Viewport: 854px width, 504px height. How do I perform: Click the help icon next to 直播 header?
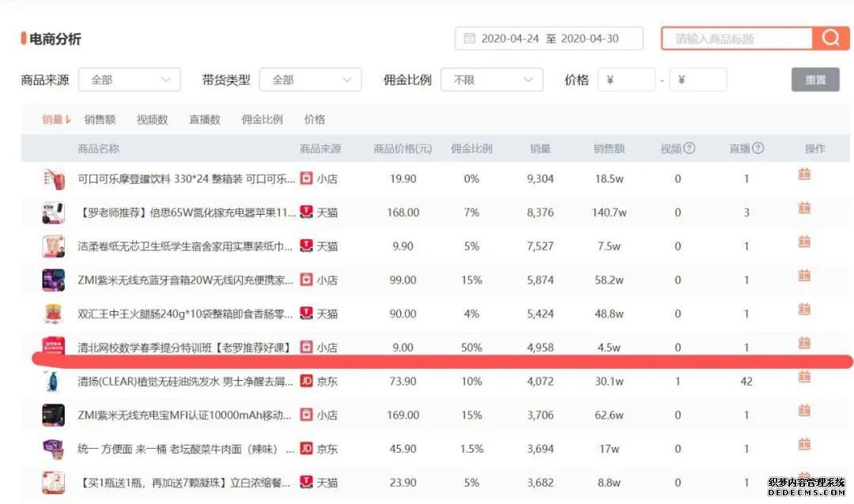(x=758, y=148)
